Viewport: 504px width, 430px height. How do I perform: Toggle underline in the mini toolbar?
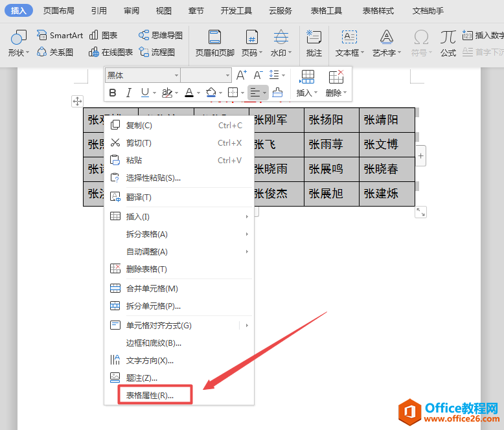click(x=144, y=93)
